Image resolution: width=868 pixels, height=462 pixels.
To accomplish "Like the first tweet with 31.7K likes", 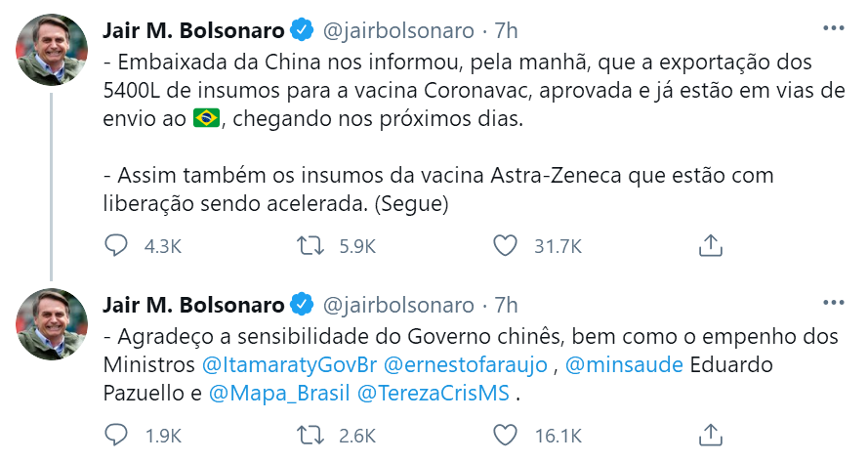I will tap(505, 246).
